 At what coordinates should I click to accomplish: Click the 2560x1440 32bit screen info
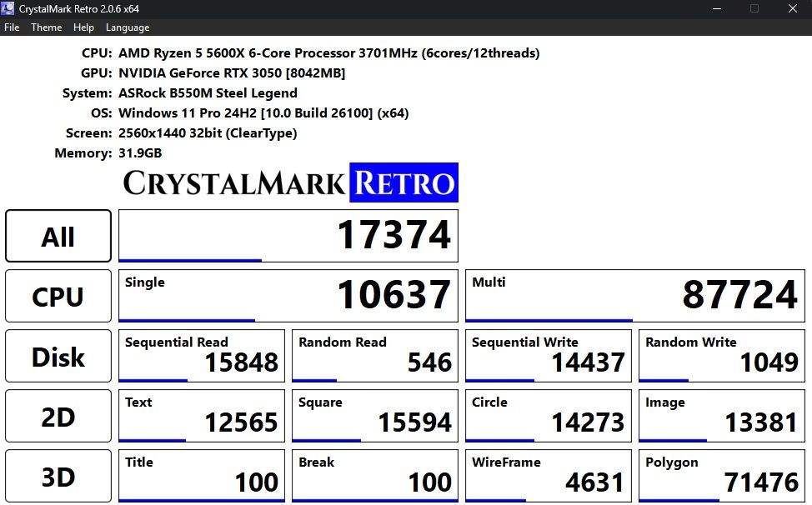[208, 133]
